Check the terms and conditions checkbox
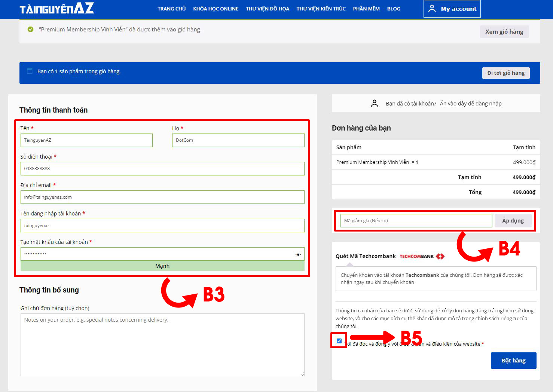 click(339, 341)
